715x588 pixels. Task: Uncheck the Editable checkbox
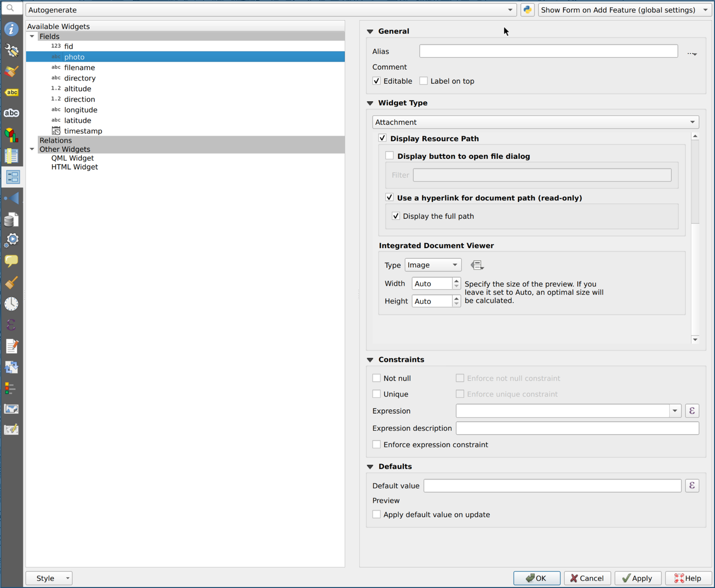376,81
